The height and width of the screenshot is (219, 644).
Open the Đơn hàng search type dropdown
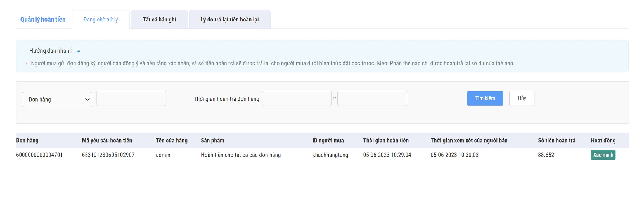click(x=57, y=99)
